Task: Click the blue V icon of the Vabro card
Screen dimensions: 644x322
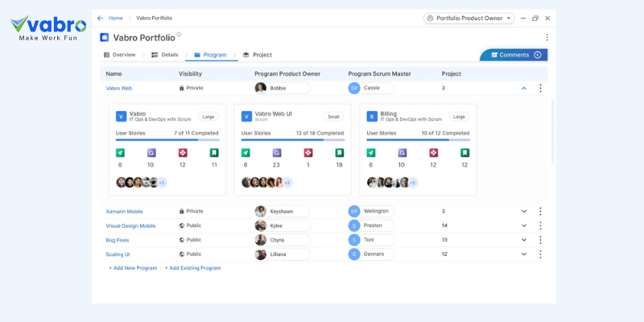Action: pos(121,117)
